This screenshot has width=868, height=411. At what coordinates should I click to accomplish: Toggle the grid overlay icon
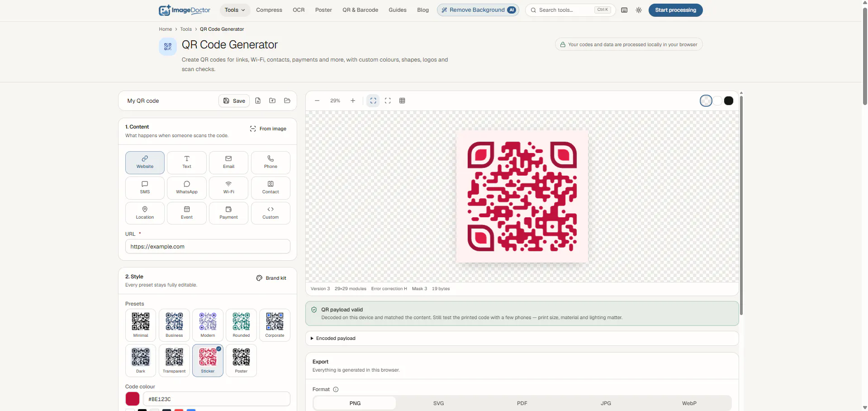402,100
